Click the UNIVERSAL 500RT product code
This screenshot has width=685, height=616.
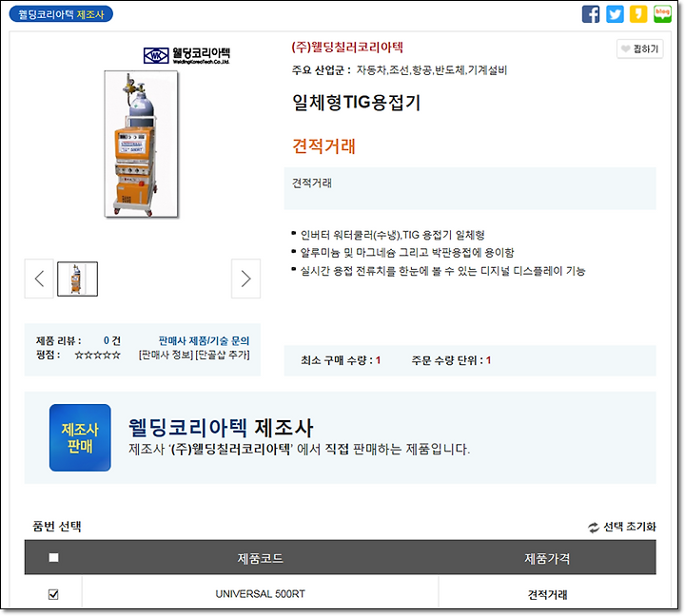[261, 594]
